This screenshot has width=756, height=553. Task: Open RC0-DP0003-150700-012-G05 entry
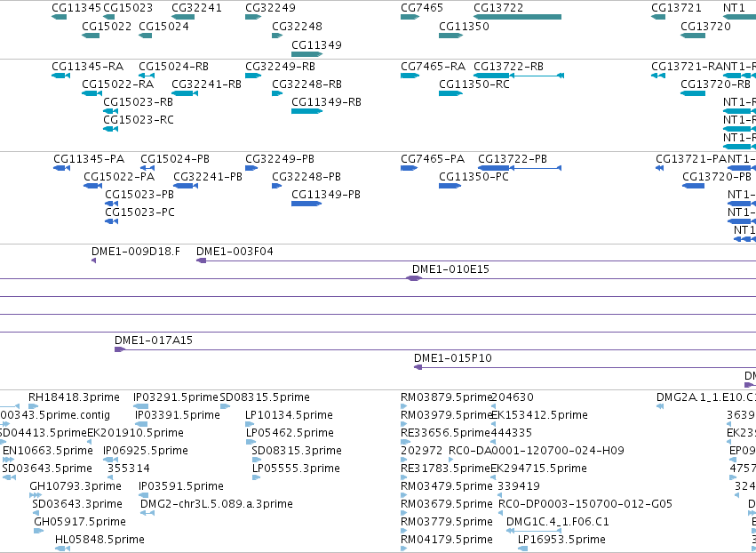(585, 505)
